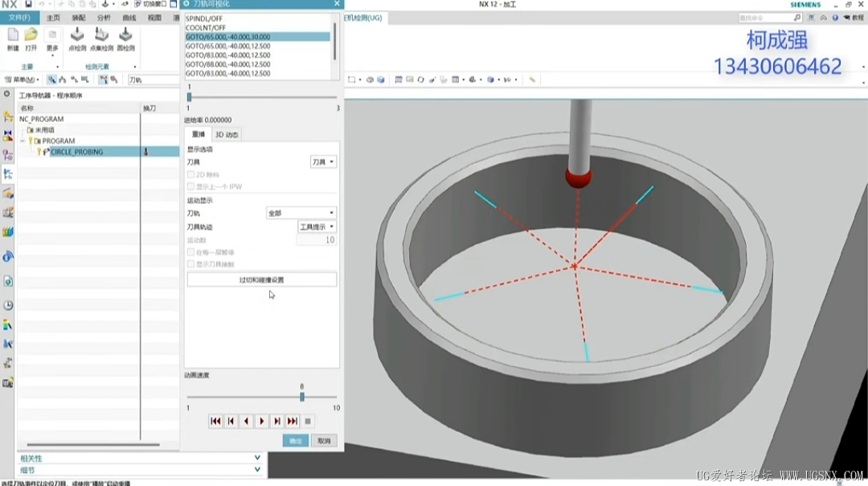This screenshot has width=868, height=486.
Task: Select the 圆检测 circle probing tool
Action: tap(125, 36)
